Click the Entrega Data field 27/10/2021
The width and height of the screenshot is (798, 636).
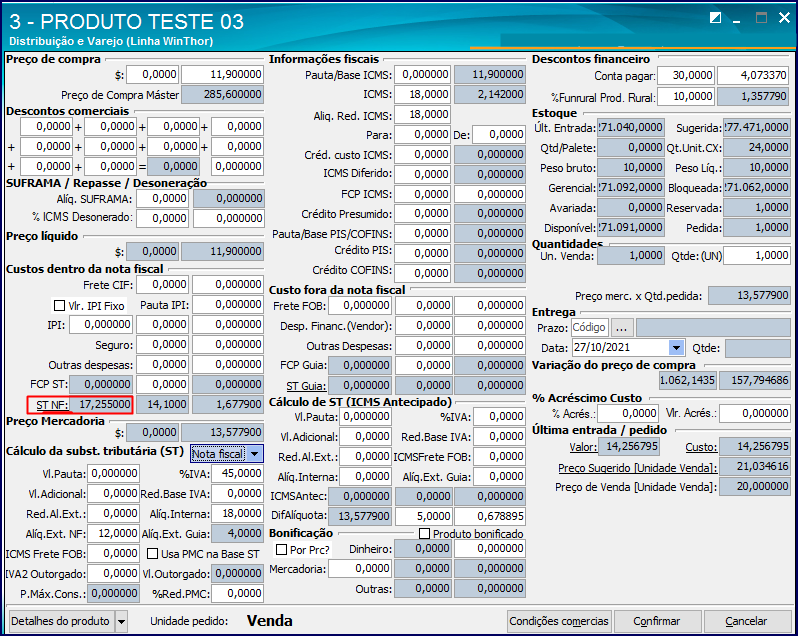pyautogui.click(x=620, y=348)
